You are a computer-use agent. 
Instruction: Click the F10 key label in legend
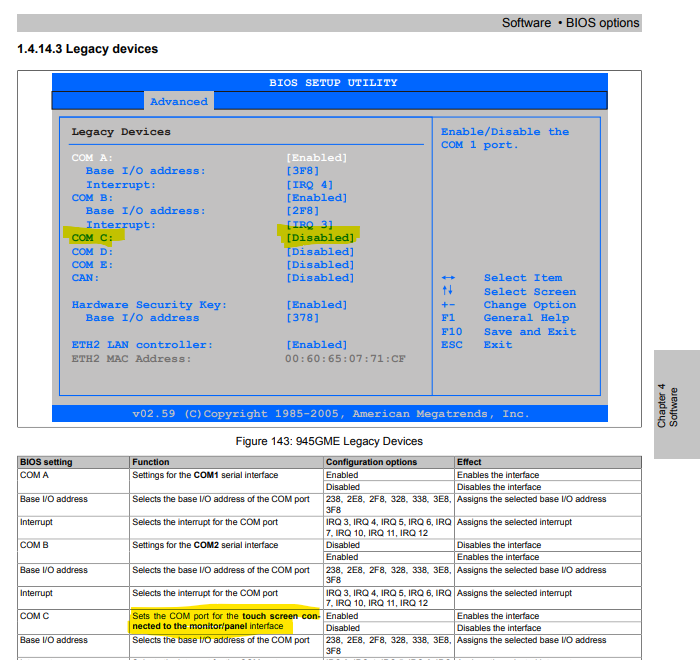[x=451, y=332]
